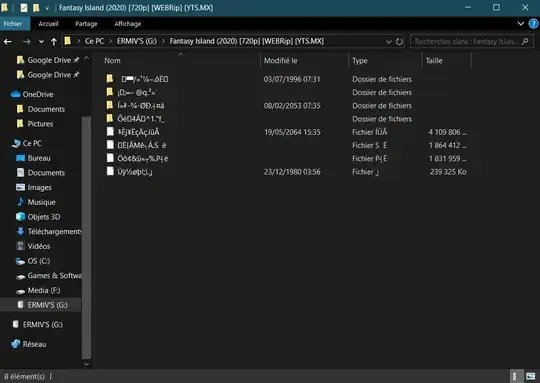The height and width of the screenshot is (383, 540).
Task: Select the folder dated 03/07/1996
Action: coord(145,79)
